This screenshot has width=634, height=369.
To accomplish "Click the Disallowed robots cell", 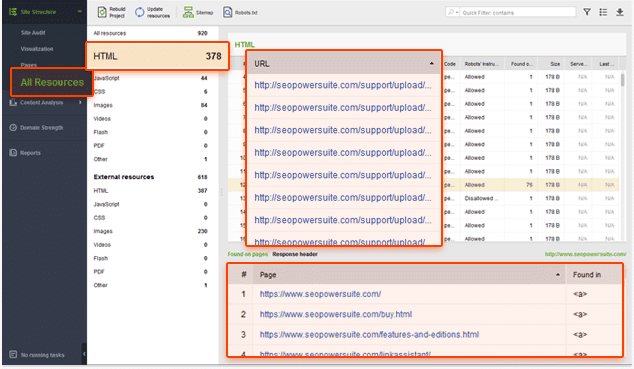I will click(481, 198).
